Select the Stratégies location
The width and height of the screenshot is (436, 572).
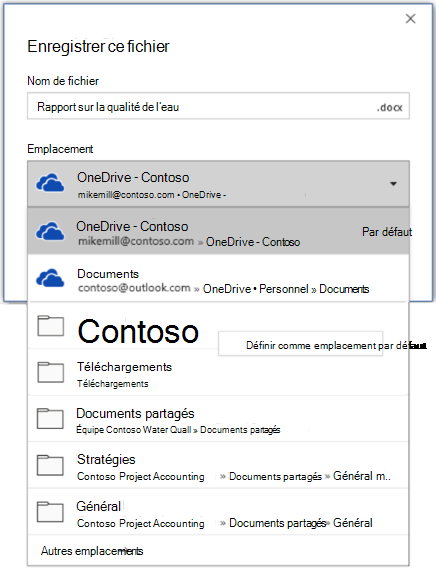218,465
